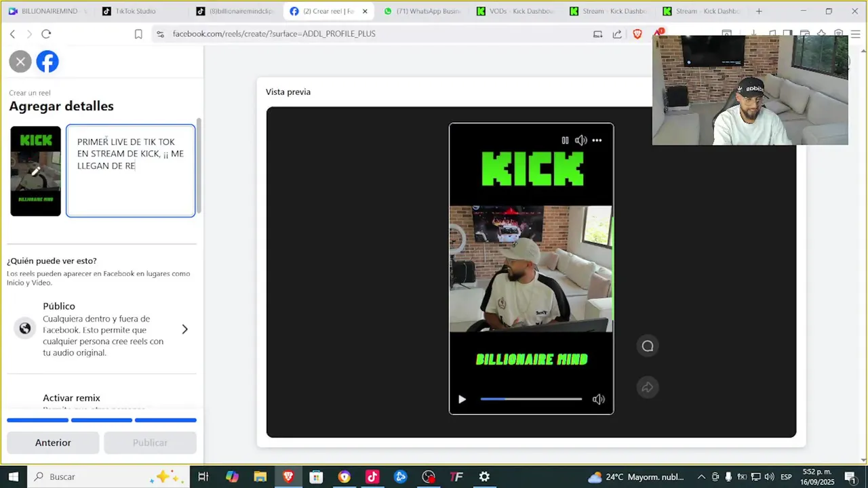
Task: Open weather widget showing 24°C
Action: pyautogui.click(x=636, y=476)
